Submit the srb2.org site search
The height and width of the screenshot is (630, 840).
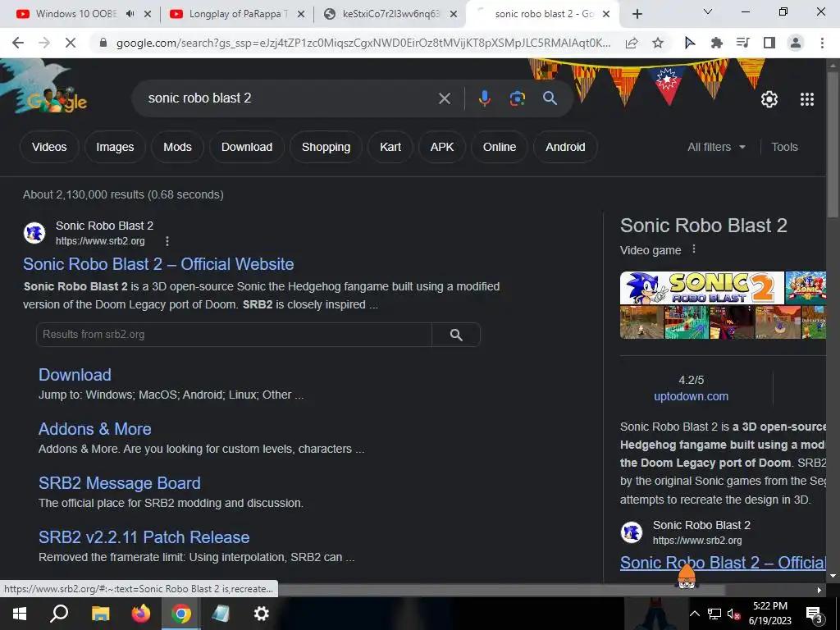[456, 335]
